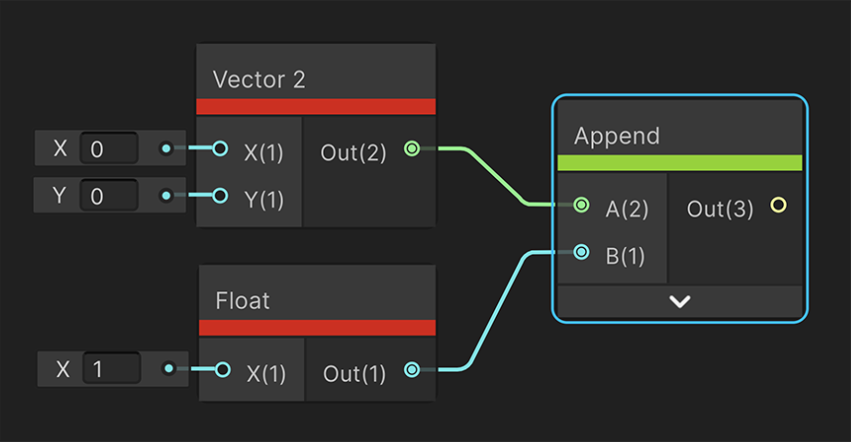Click the Append A(2) input port
851x442 pixels.
coord(582,206)
